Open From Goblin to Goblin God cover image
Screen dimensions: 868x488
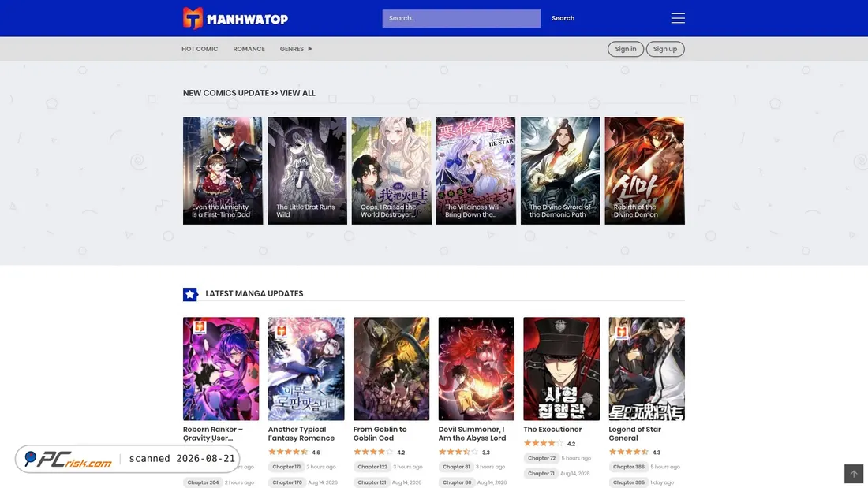click(391, 368)
